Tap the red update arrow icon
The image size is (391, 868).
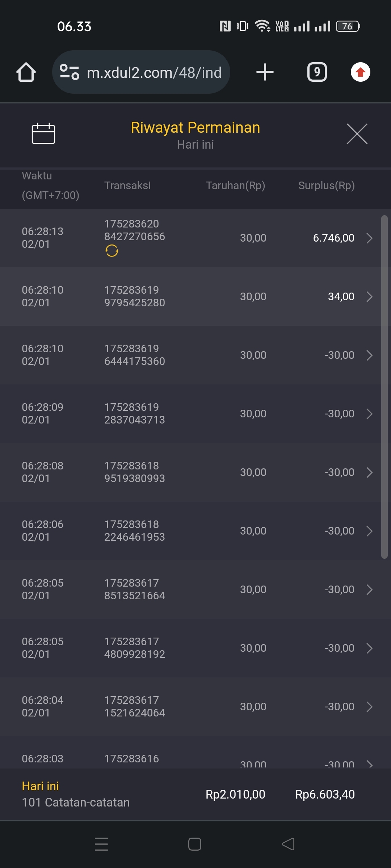[x=360, y=72]
